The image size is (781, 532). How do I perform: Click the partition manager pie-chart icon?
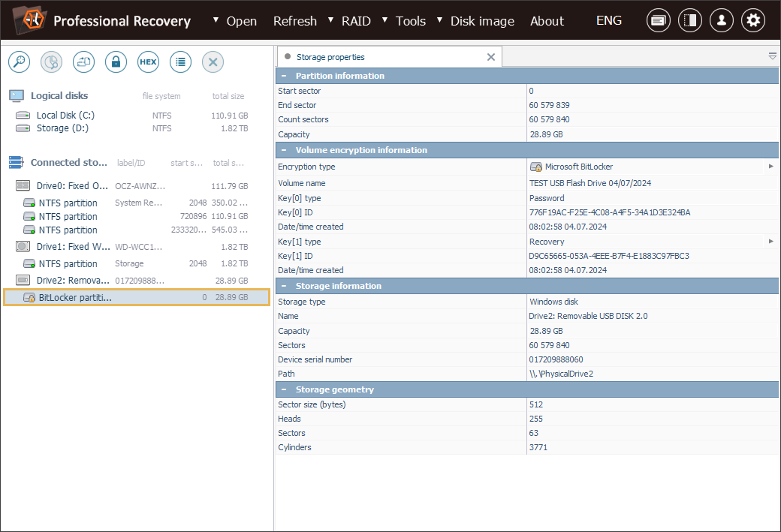[x=51, y=62]
